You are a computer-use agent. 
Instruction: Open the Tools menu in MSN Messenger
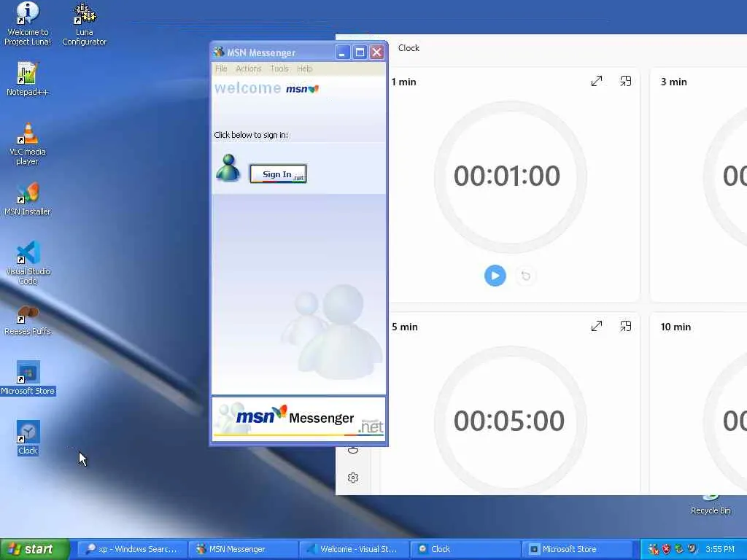pos(279,69)
